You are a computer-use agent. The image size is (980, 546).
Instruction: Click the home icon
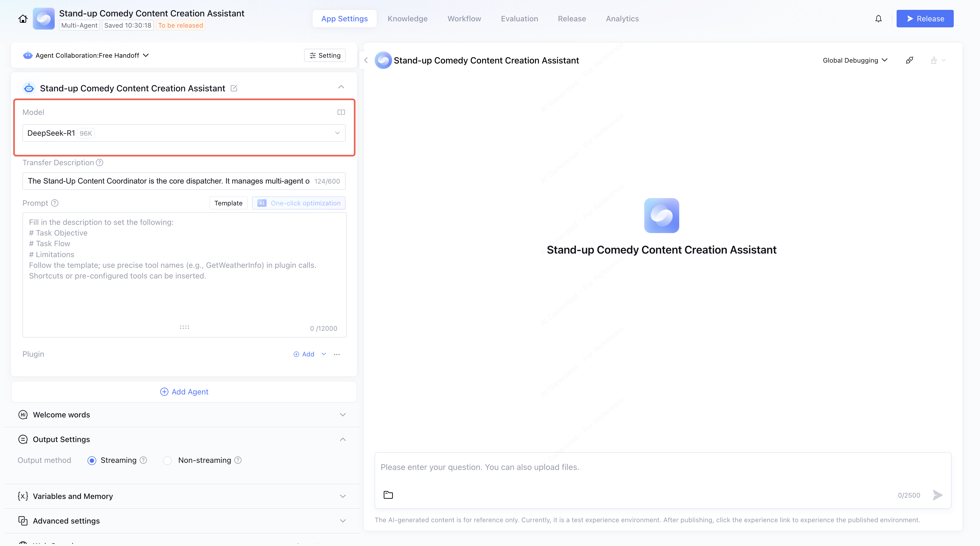[x=23, y=19]
